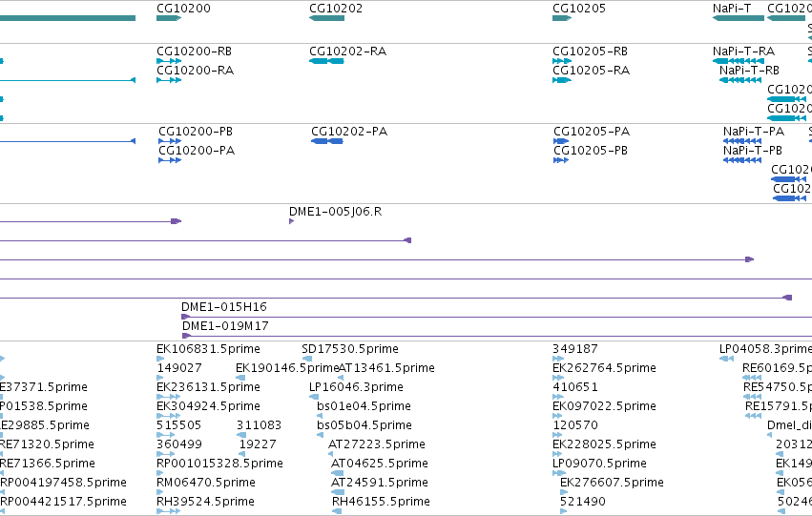Select the EK304924.5prime EST
The height and width of the screenshot is (516, 812).
pos(169,416)
